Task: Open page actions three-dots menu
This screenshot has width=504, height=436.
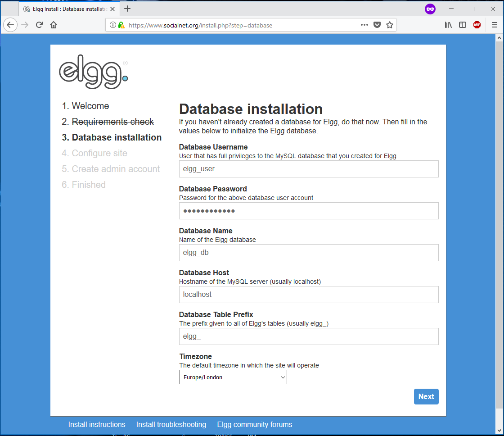Action: [x=364, y=25]
